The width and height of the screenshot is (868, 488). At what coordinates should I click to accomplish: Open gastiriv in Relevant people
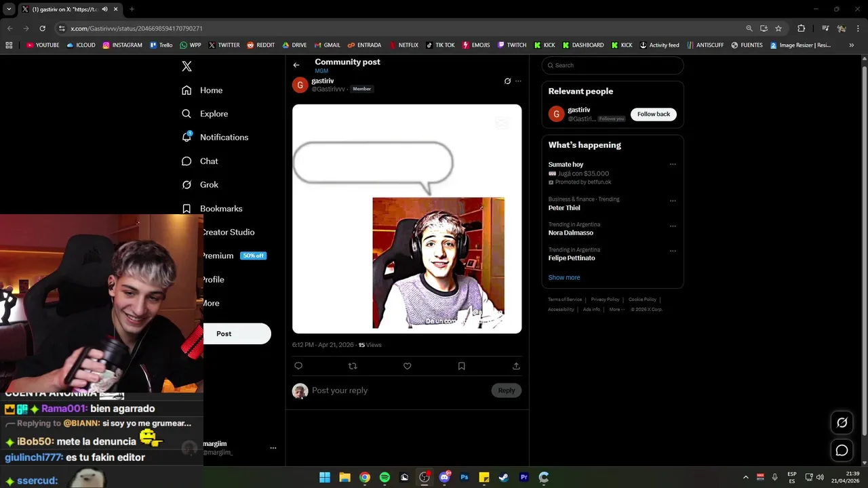(579, 110)
